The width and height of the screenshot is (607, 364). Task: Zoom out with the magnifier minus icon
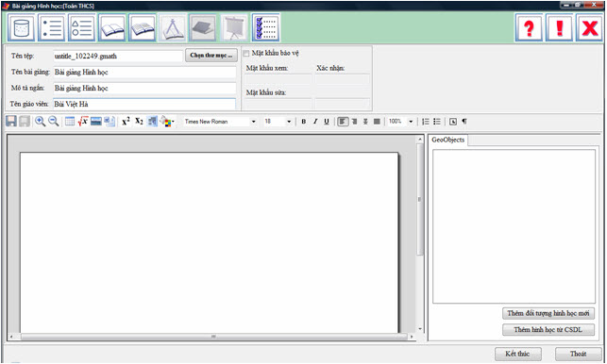[54, 122]
